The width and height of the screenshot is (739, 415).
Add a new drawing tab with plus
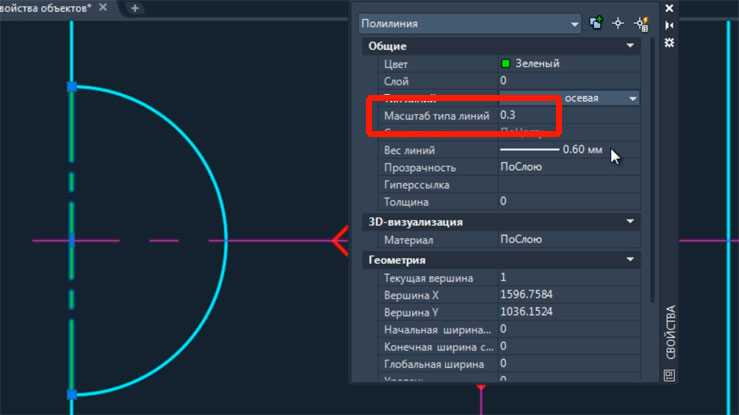135,8
